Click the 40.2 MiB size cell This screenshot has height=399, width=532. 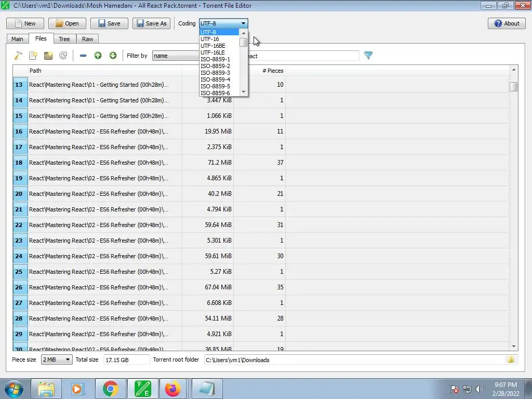click(x=208, y=194)
